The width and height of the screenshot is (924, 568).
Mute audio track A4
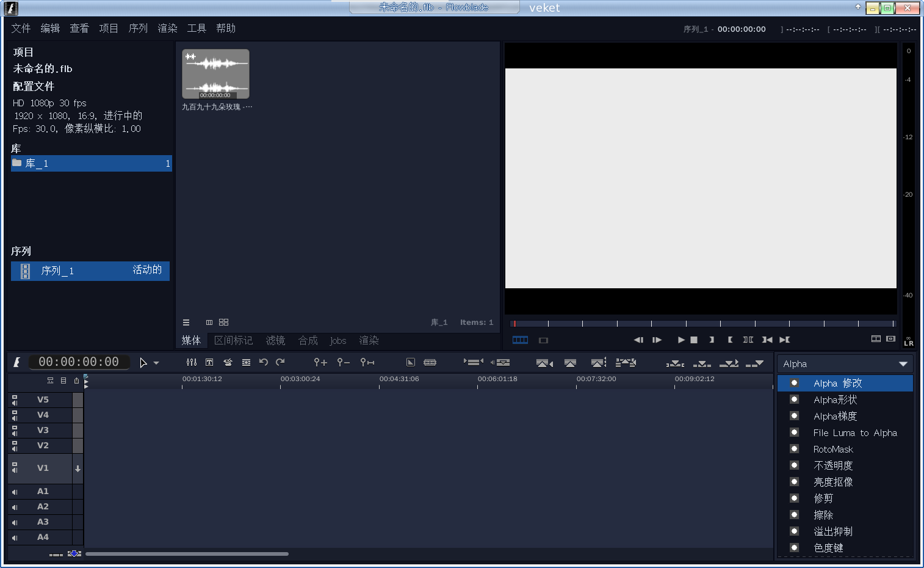[15, 537]
